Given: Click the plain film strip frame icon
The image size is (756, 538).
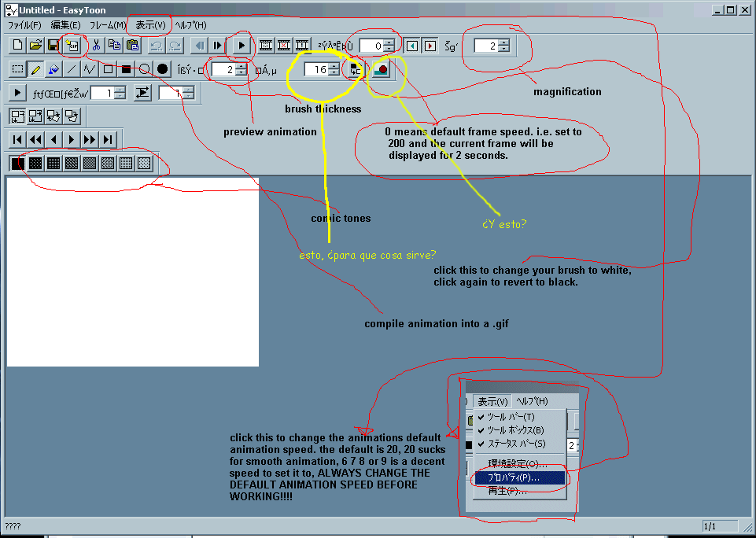Looking at the screenshot, I should point(265,46).
